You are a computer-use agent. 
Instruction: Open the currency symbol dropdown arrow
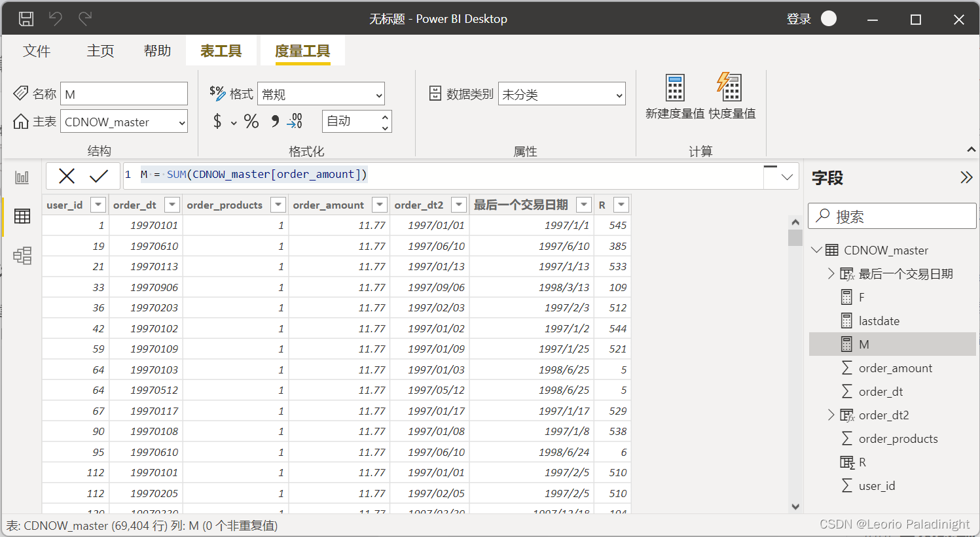[x=234, y=122]
